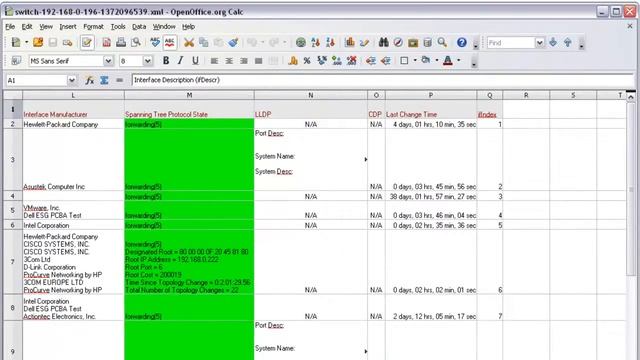
Task: Run the Spelling check
Action: tap(155, 42)
